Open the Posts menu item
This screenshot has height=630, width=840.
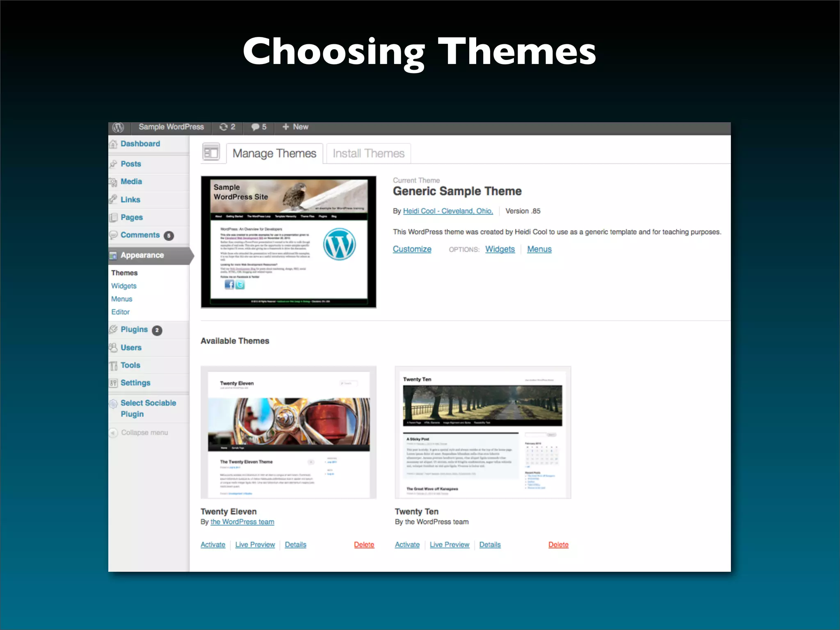[131, 164]
